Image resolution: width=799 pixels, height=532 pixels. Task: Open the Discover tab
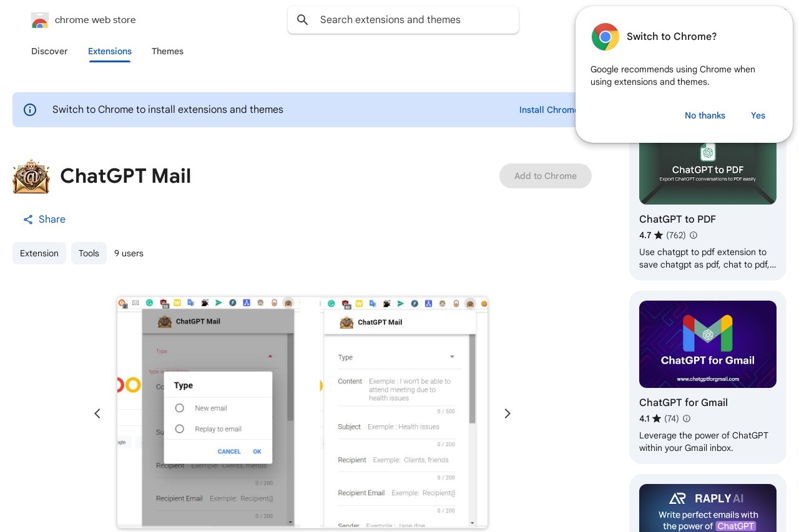[x=49, y=51]
